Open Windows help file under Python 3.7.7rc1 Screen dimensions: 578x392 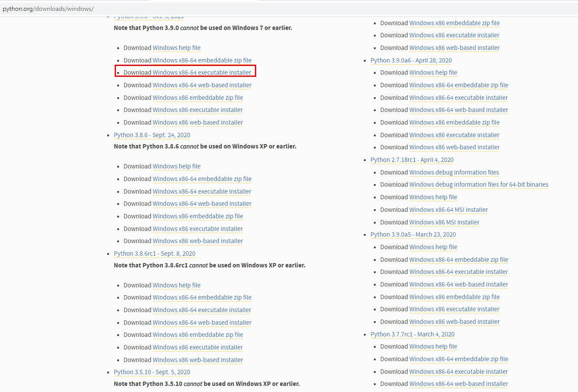[433, 346]
